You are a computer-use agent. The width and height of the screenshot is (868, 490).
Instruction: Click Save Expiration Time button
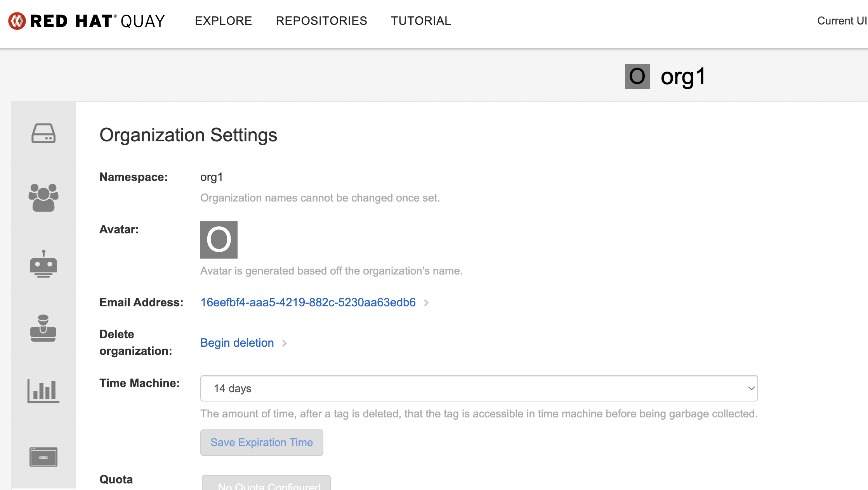(x=262, y=443)
